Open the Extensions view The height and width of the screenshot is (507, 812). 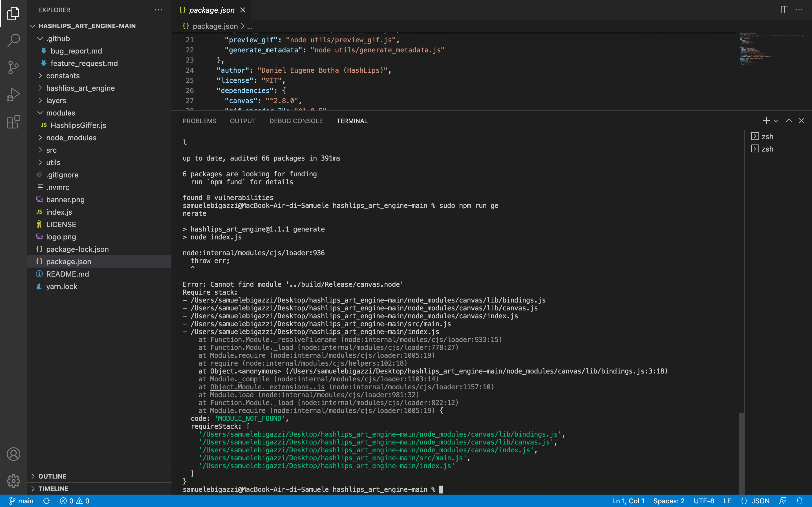tap(13, 122)
